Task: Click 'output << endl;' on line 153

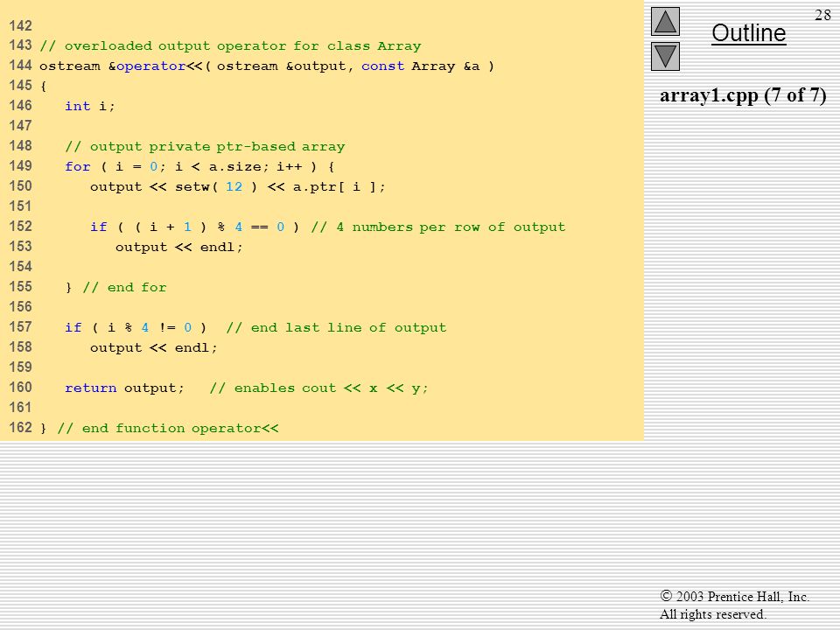Action: (178, 247)
